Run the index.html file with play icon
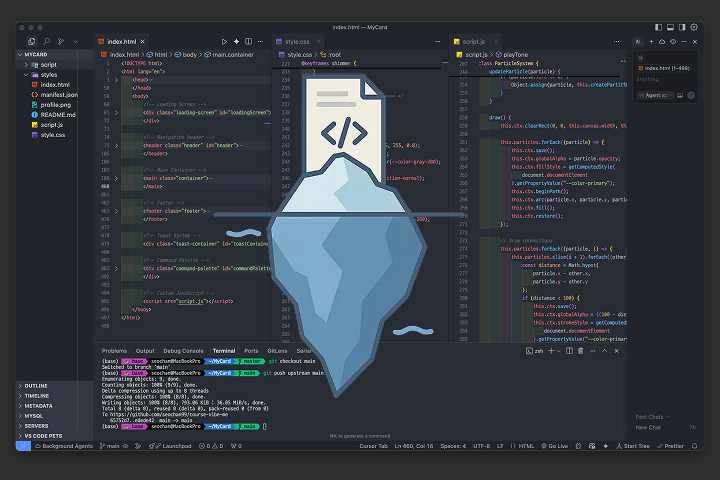The width and height of the screenshot is (720, 480). [224, 41]
